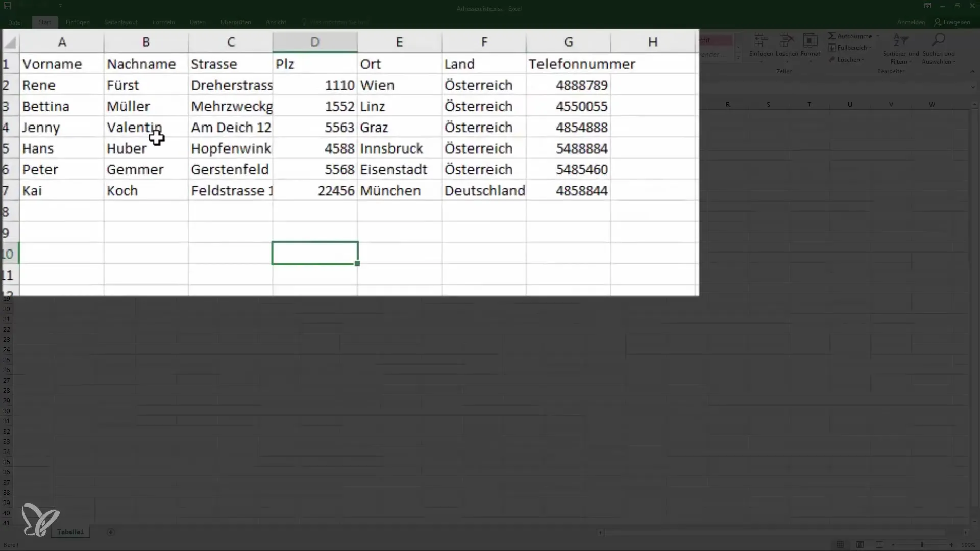Click the cell containing Innsbruck
Screen dimensions: 980x551
pos(400,148)
